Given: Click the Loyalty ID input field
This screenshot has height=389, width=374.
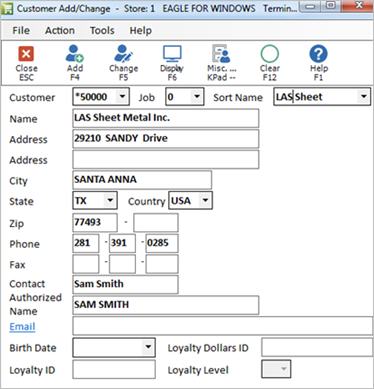Looking at the screenshot, I should [114, 369].
